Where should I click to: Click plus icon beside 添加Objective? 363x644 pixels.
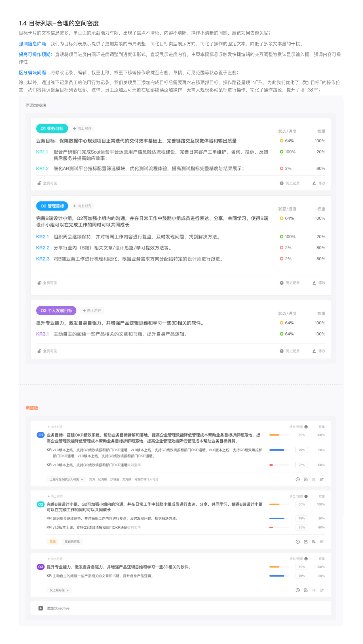[x=41, y=608]
